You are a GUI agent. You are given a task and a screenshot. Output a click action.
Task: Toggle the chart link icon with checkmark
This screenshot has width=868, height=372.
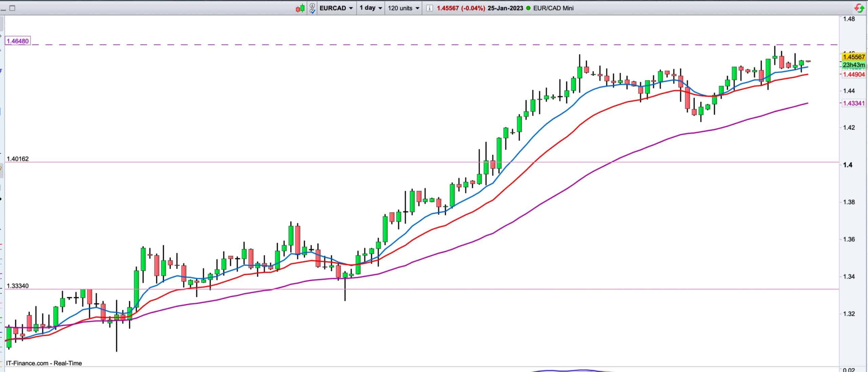pos(313,8)
